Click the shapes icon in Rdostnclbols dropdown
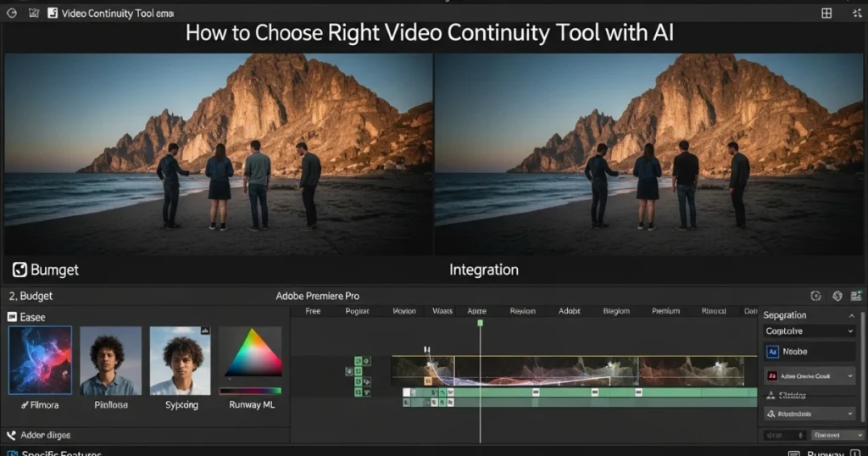 coord(771,414)
